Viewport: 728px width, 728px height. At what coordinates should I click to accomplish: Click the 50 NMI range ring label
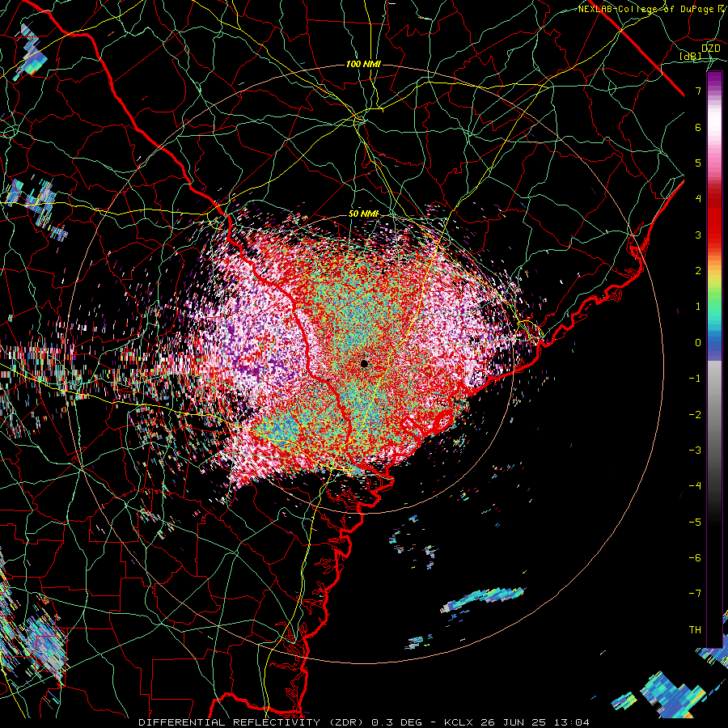pos(363,214)
